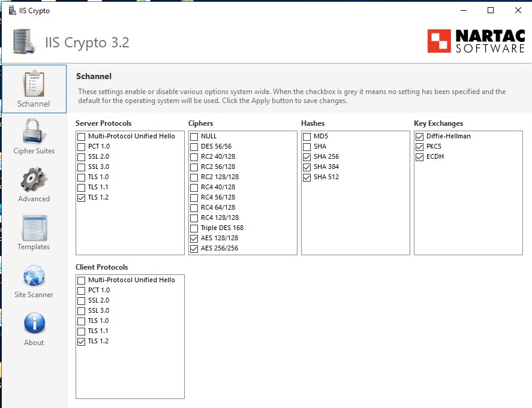Toggle the RC4 128/128 cipher checkbox

click(x=194, y=218)
